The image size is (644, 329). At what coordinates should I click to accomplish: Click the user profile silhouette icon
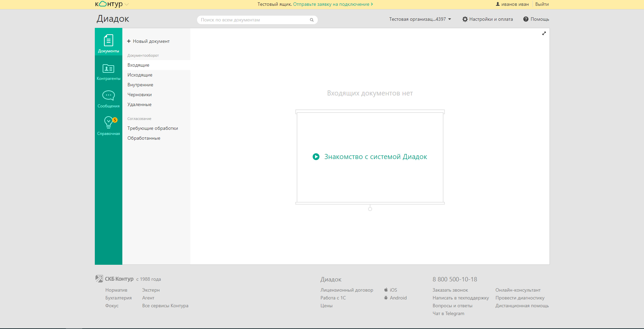point(498,4)
